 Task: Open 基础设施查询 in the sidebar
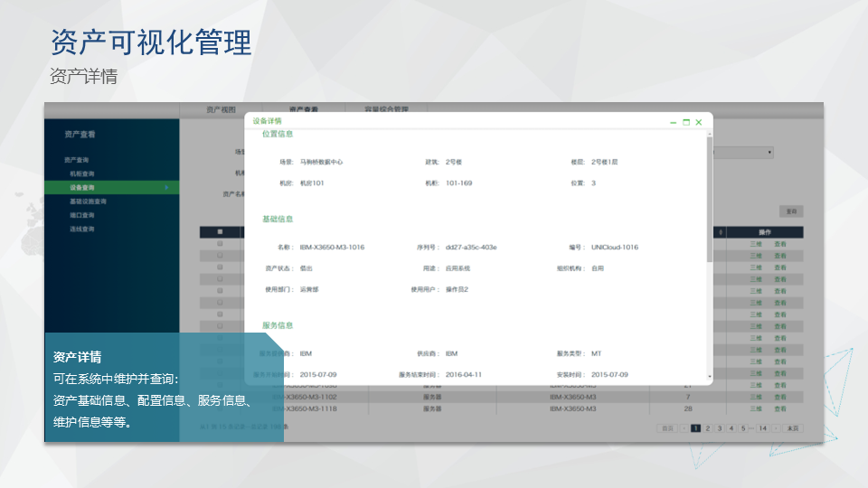click(88, 202)
